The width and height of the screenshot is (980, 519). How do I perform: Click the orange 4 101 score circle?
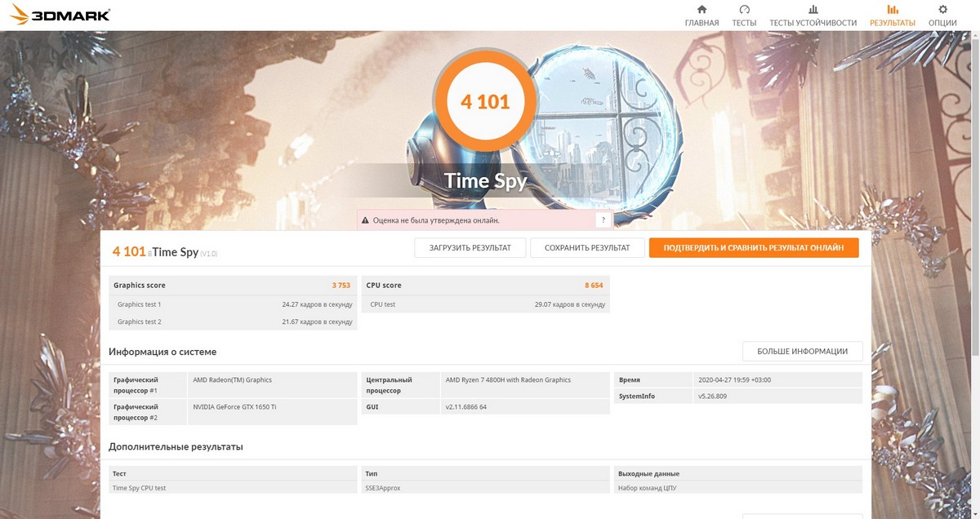click(485, 101)
